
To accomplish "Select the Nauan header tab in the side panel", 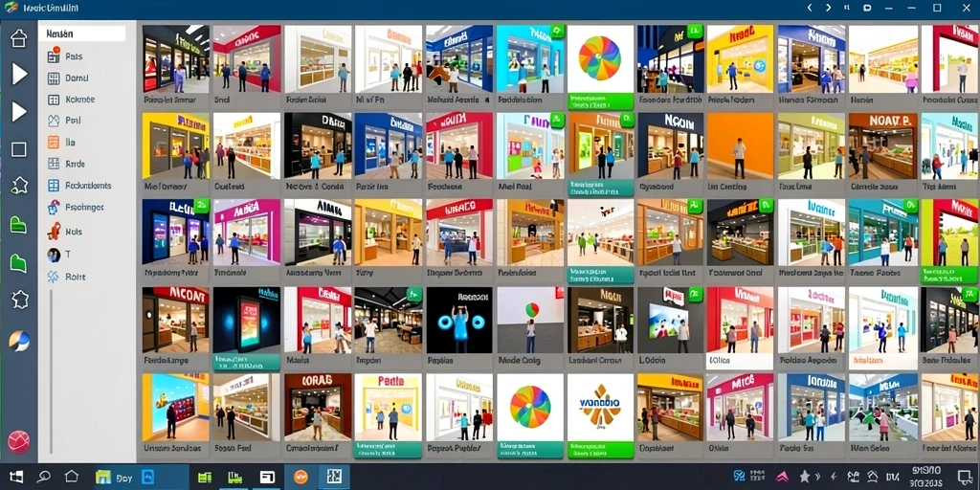I will pyautogui.click(x=59, y=33).
